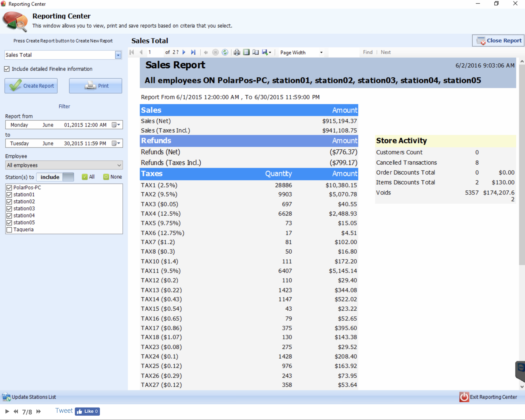Click the Facebook Like button
525x420 pixels.
(87, 412)
